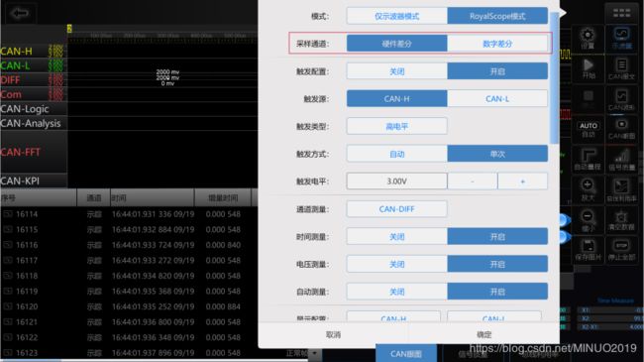Select the DIFF channel label
Viewport: 644px width, 362px height.
pyautogui.click(x=10, y=80)
